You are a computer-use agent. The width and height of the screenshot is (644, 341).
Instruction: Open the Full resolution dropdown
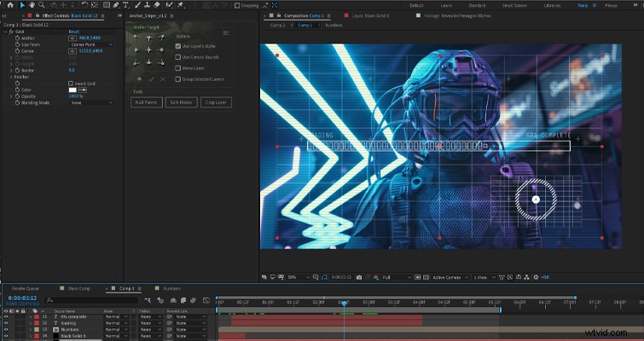pos(397,277)
